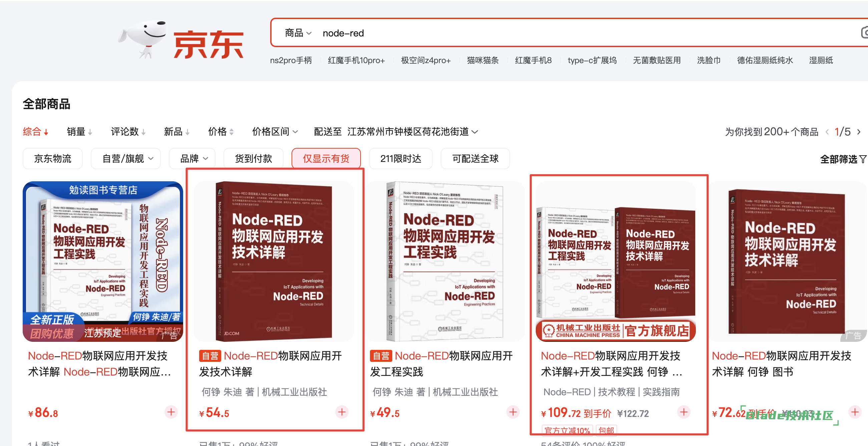The image size is (868, 446).
Task: Open 自营 Node-RED物联网应用开发工程实践 title
Action: (x=442, y=364)
